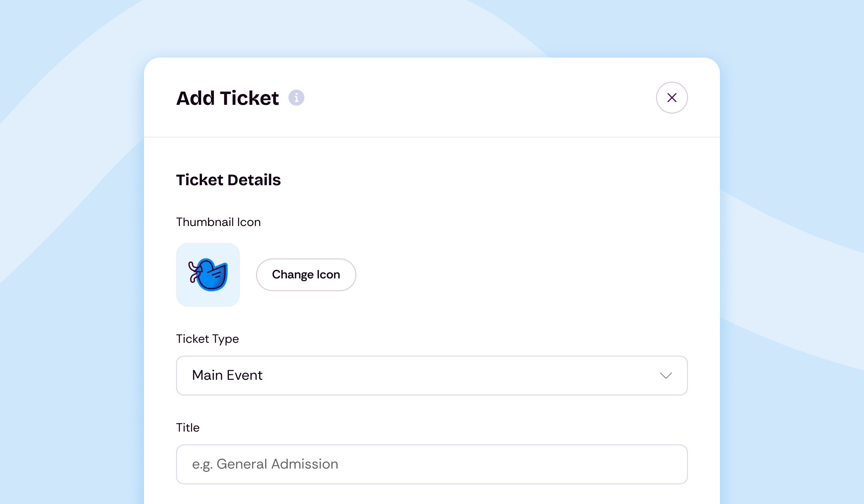864x504 pixels.
Task: Open the Ticket Type dropdown
Action: click(x=431, y=376)
